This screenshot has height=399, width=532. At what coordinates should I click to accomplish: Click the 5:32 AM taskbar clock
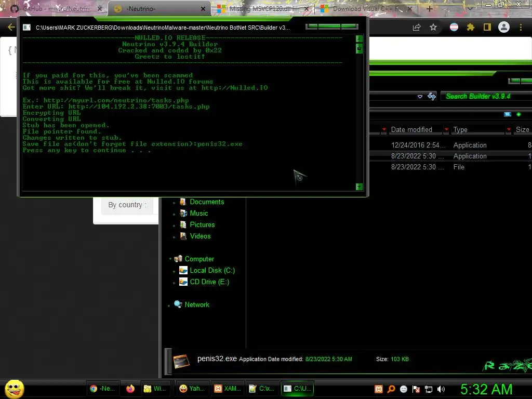pos(486,389)
